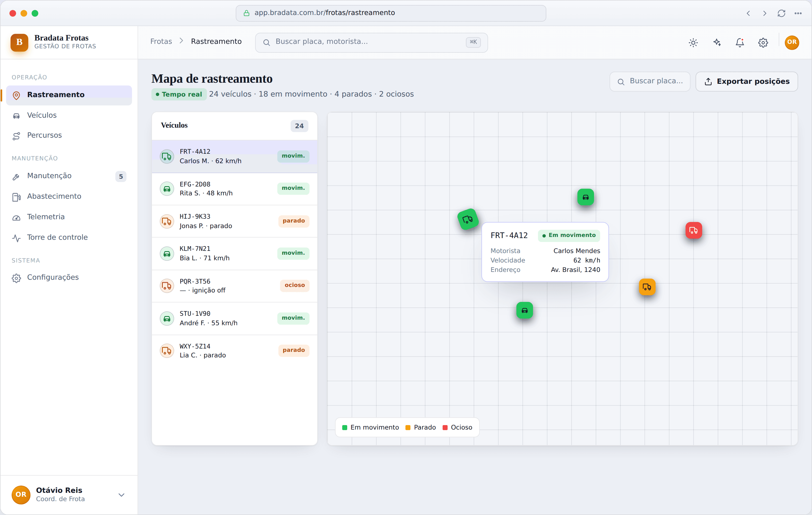Expand Otávio Reis account menu chevron
This screenshot has width=812, height=515.
point(121,495)
